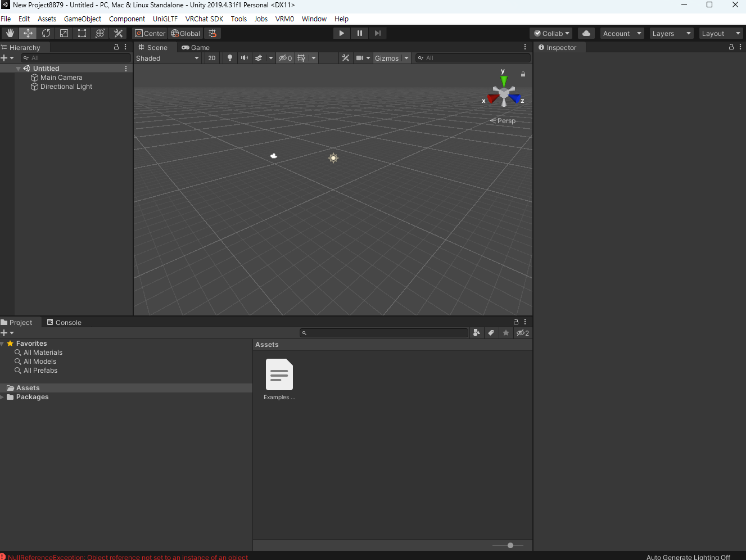Click the Gizmos button
746x560 pixels.
coord(387,58)
